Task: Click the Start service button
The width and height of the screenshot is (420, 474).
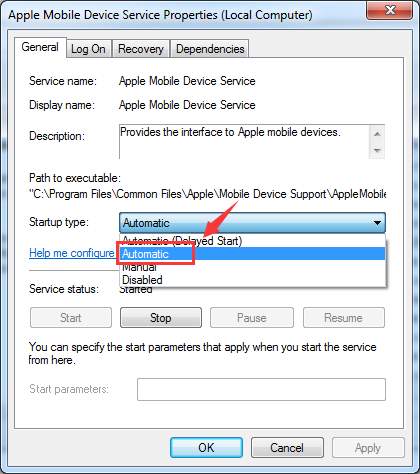Action: [x=71, y=318]
